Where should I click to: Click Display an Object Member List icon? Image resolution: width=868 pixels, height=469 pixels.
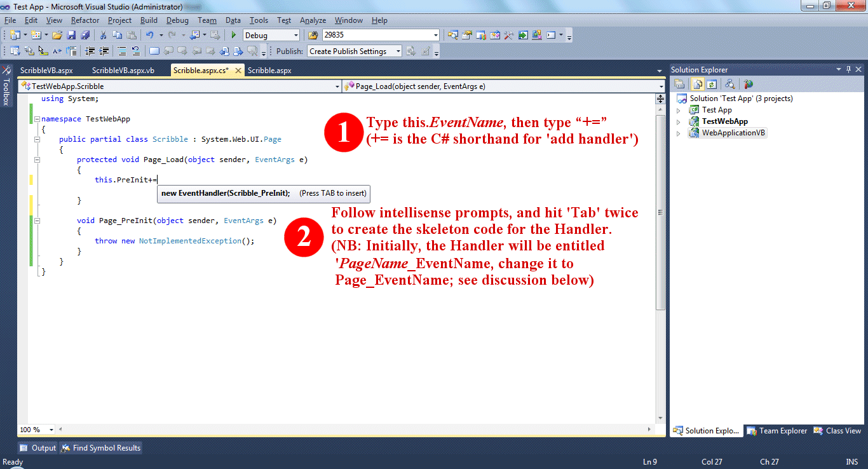click(x=15, y=51)
